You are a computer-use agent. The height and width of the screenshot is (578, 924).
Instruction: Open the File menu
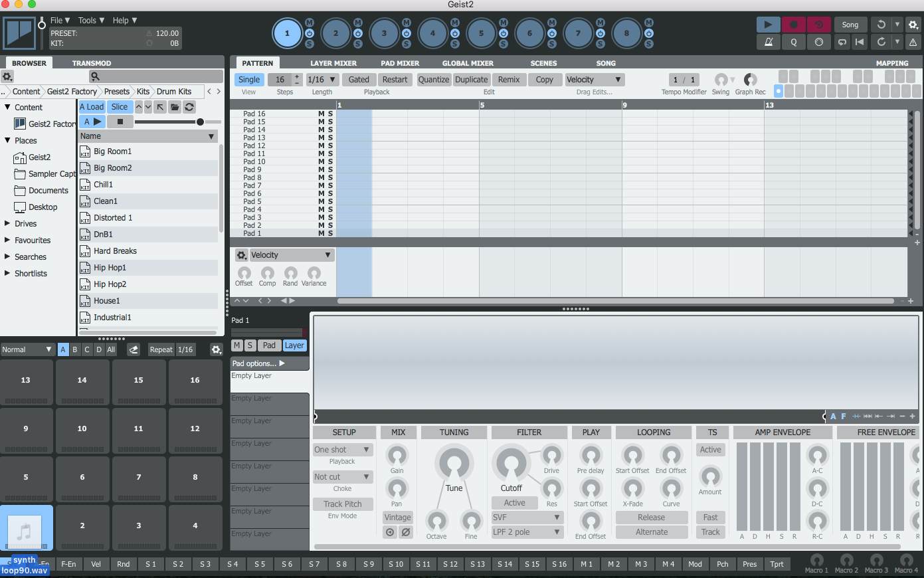[60, 21]
